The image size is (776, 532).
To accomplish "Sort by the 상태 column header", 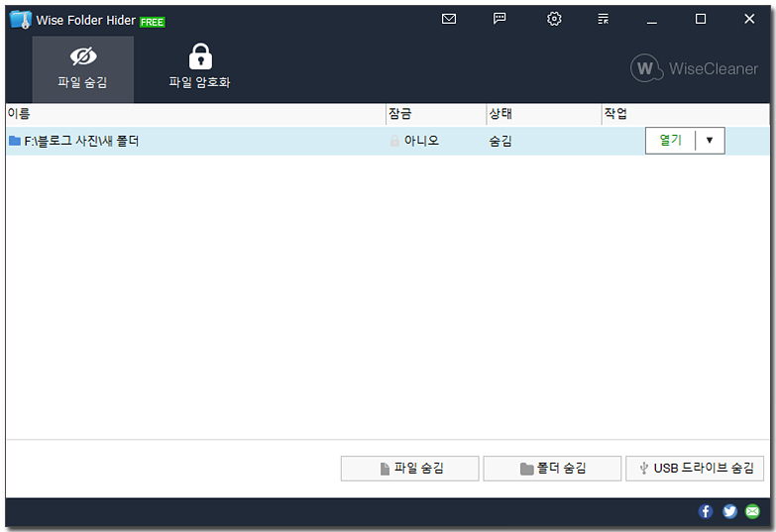I will 544,114.
